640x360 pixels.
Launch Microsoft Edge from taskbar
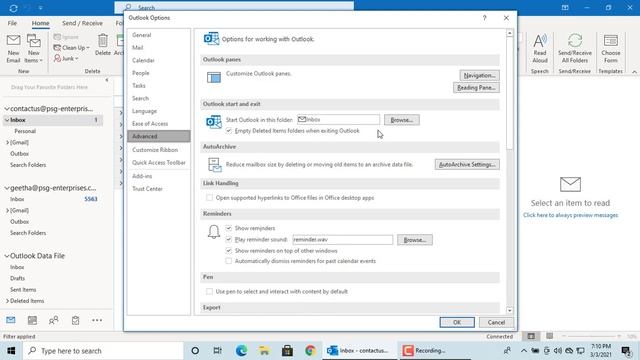(241, 351)
